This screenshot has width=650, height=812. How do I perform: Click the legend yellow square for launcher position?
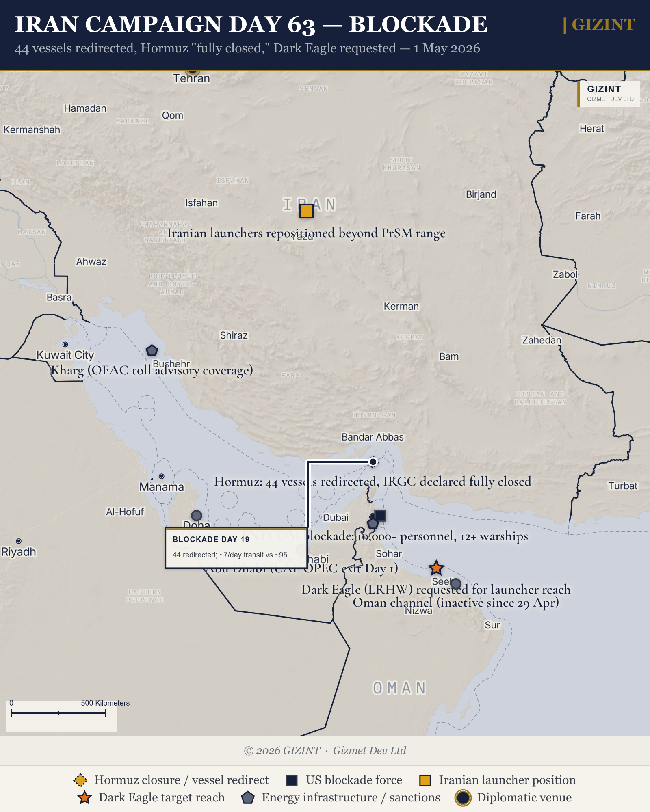pos(425,780)
